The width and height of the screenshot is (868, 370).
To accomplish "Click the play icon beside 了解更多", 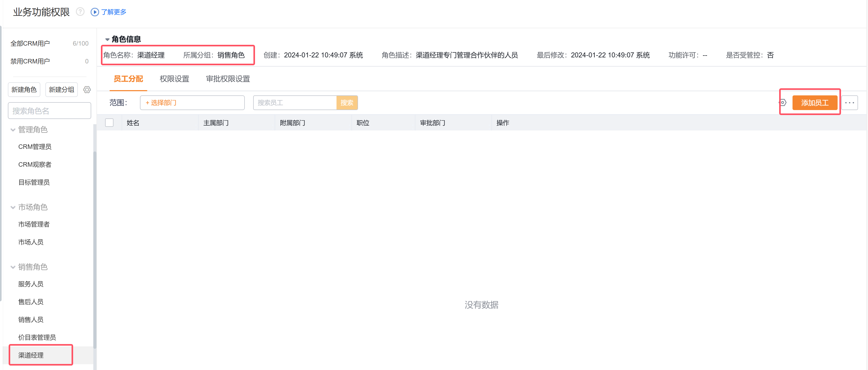I will pyautogui.click(x=95, y=12).
